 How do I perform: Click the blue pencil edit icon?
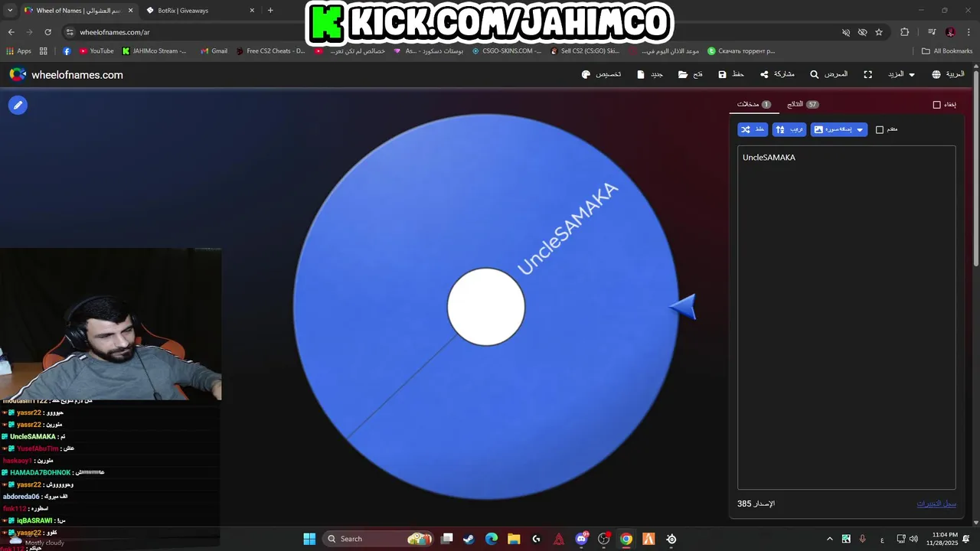click(18, 106)
